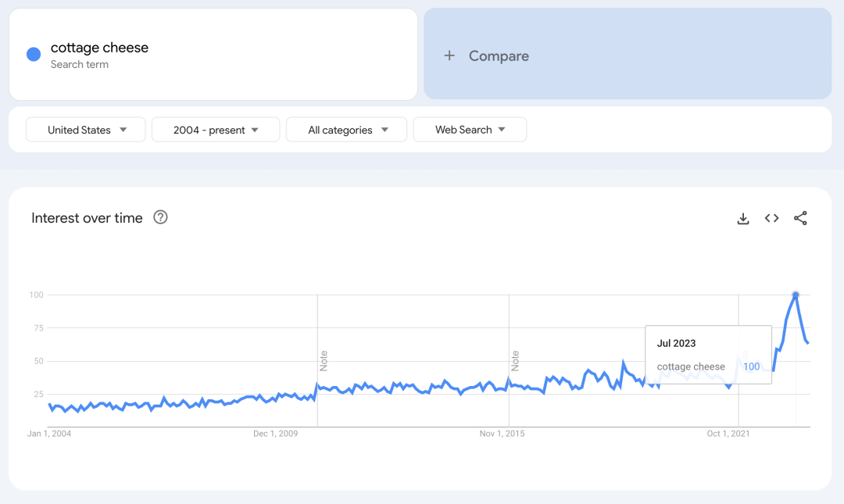Edit the cottage cheese search term
This screenshot has height=504, width=844.
pyautogui.click(x=99, y=48)
